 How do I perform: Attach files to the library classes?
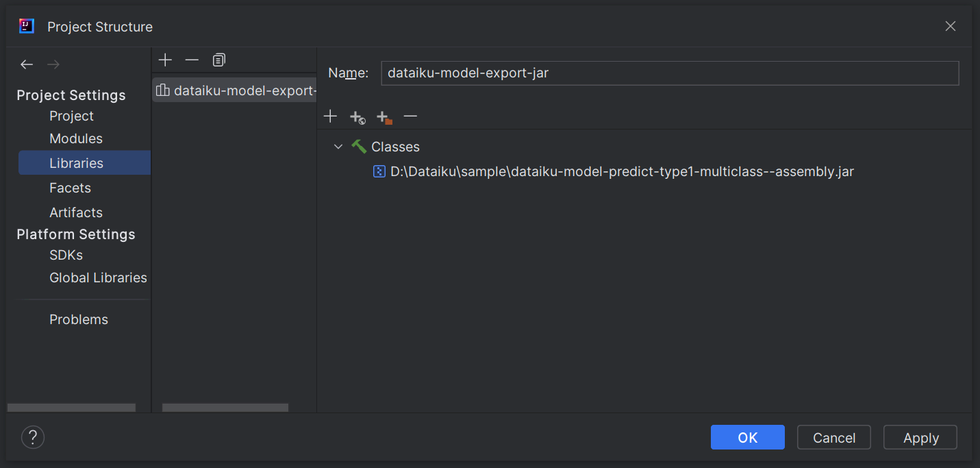coord(330,116)
